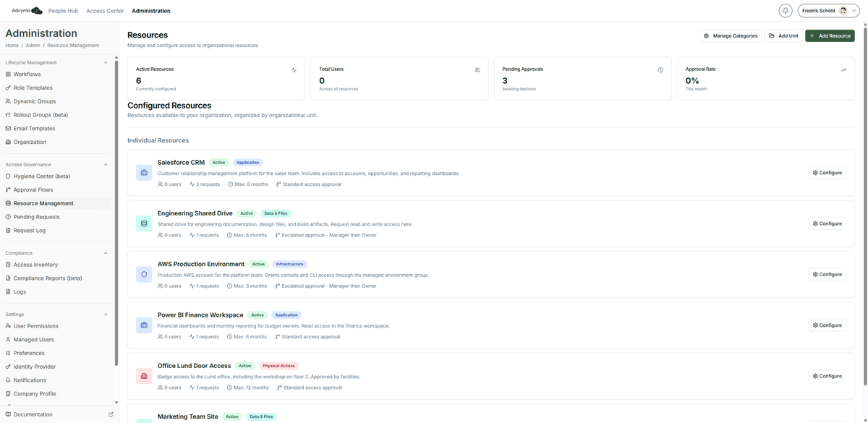Click the Infrastructure tag on AWS Production
This screenshot has width=868, height=423.
(x=290, y=264)
